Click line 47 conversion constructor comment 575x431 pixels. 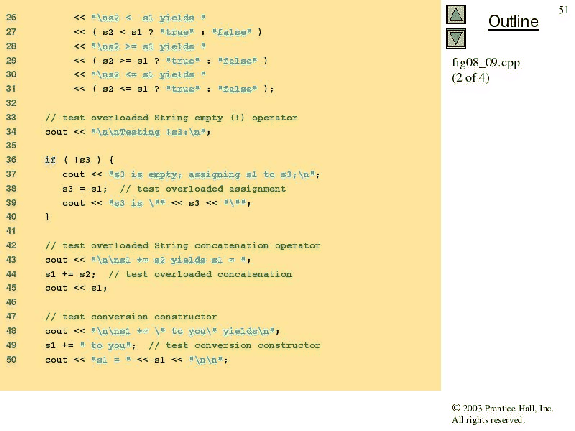[x=131, y=316]
